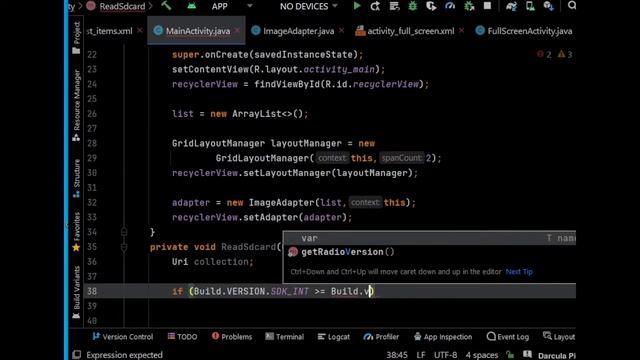Open the Logcat tool window
Screen dimensions: 640x360
333,337
